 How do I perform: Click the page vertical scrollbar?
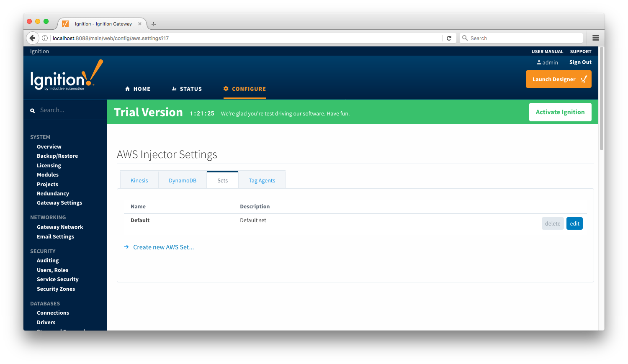[x=601, y=100]
